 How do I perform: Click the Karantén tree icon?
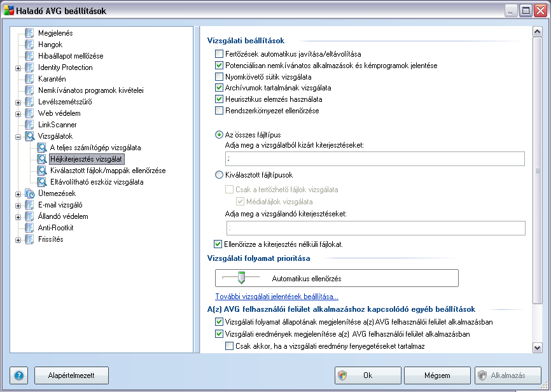(x=29, y=79)
